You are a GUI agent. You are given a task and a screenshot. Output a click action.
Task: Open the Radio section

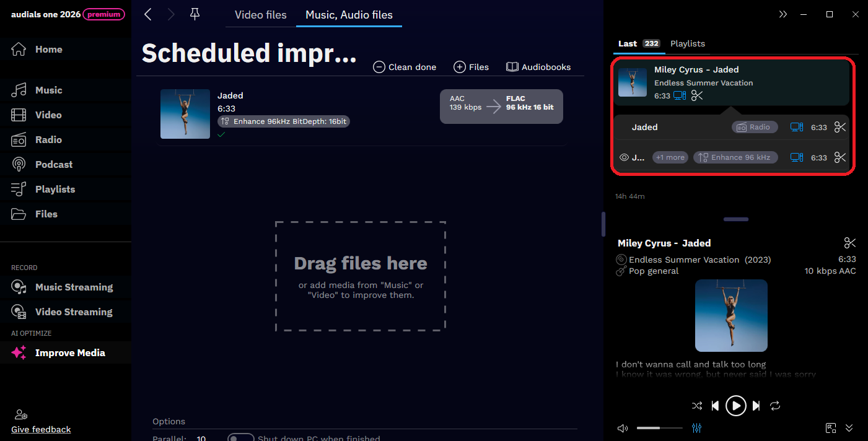point(49,139)
